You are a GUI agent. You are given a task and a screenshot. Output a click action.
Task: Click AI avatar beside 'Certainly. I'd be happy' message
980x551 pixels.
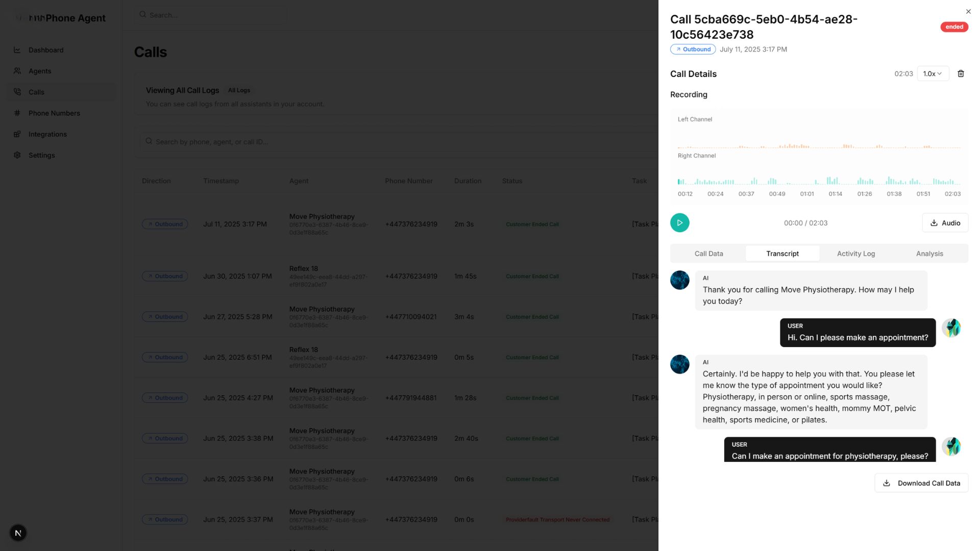(x=679, y=364)
